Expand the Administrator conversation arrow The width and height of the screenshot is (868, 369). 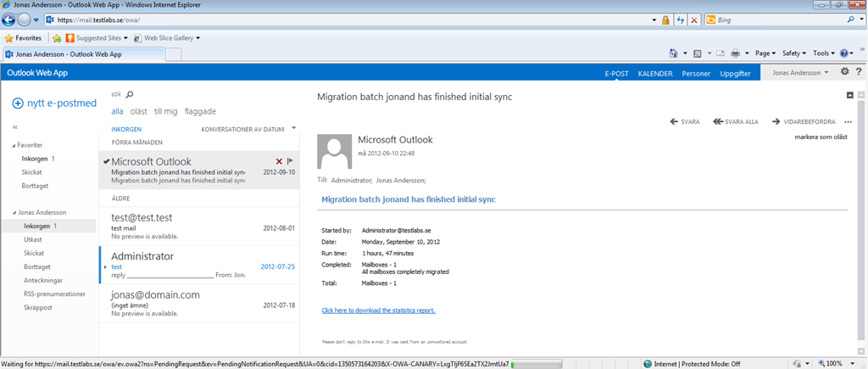click(106, 266)
